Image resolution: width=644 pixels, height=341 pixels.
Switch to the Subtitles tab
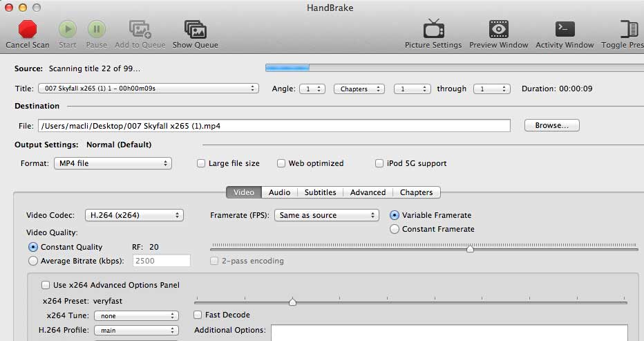320,192
